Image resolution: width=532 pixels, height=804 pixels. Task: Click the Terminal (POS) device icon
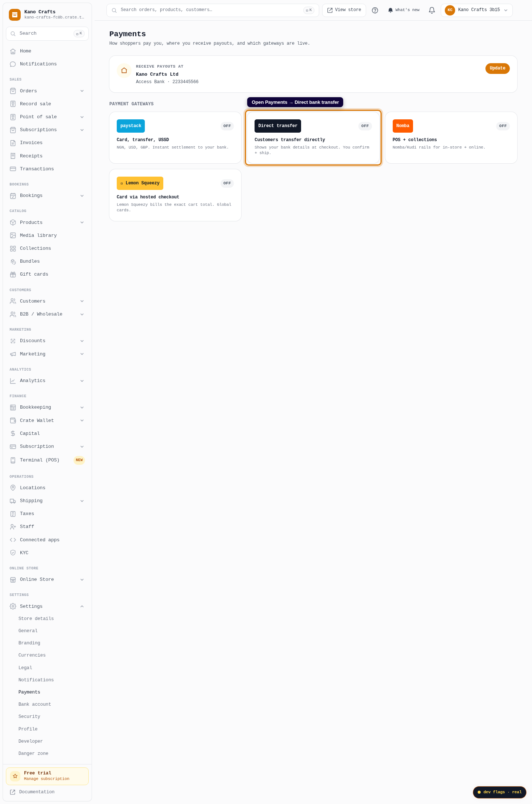point(13,460)
